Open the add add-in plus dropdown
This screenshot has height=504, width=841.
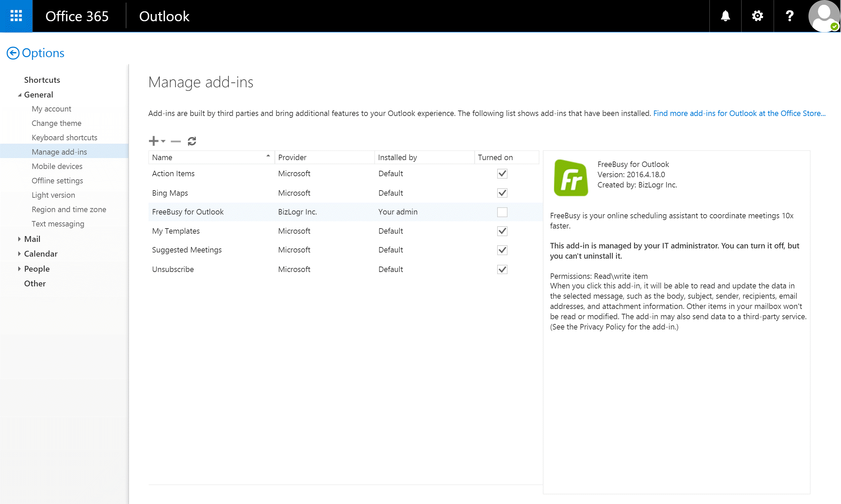[x=157, y=141]
